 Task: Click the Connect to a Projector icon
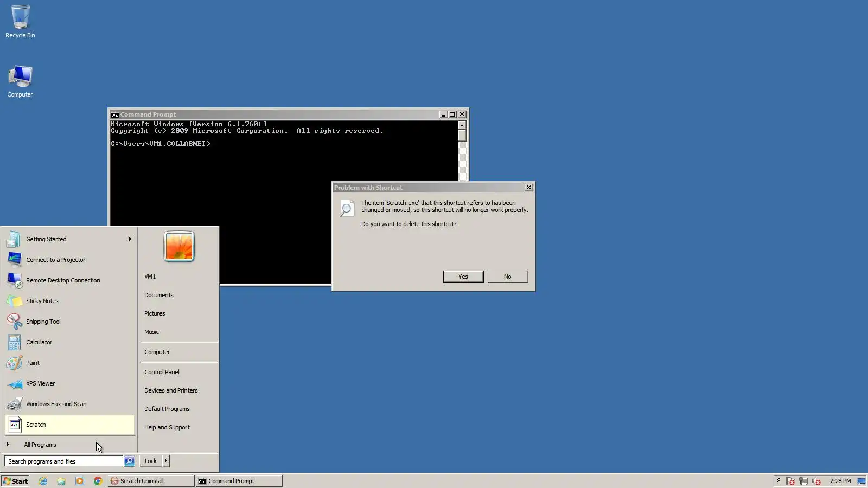point(15,260)
